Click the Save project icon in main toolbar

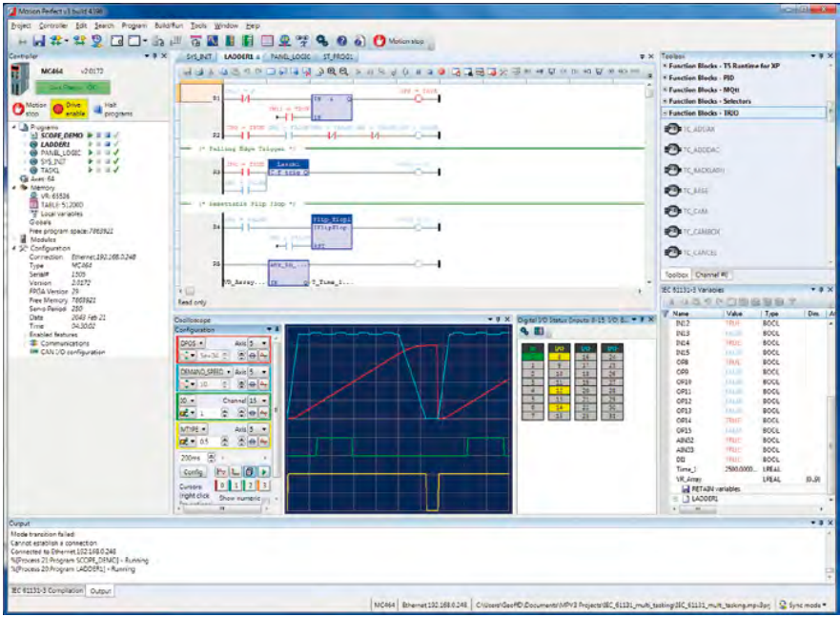point(38,41)
